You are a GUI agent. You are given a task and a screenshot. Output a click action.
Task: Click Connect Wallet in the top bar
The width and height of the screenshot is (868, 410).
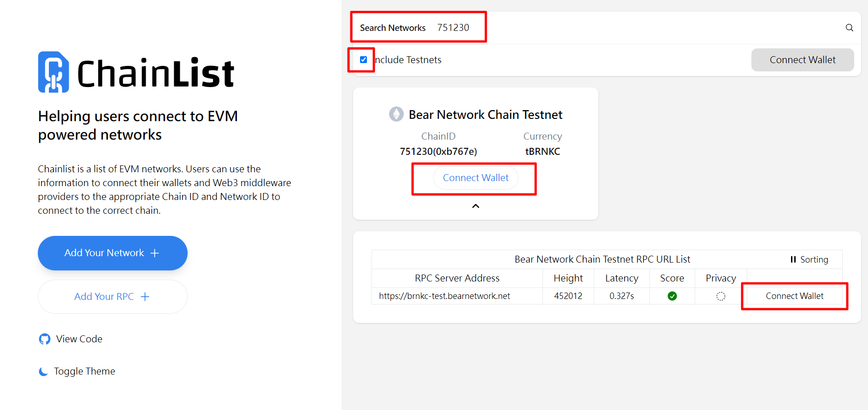click(x=802, y=60)
